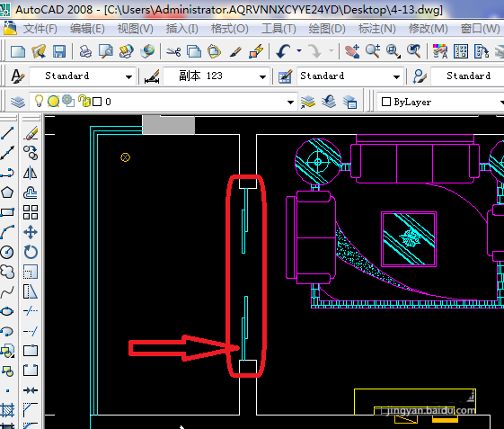Click the Multileader Style icon
This screenshot has height=429, width=504.
click(x=420, y=76)
